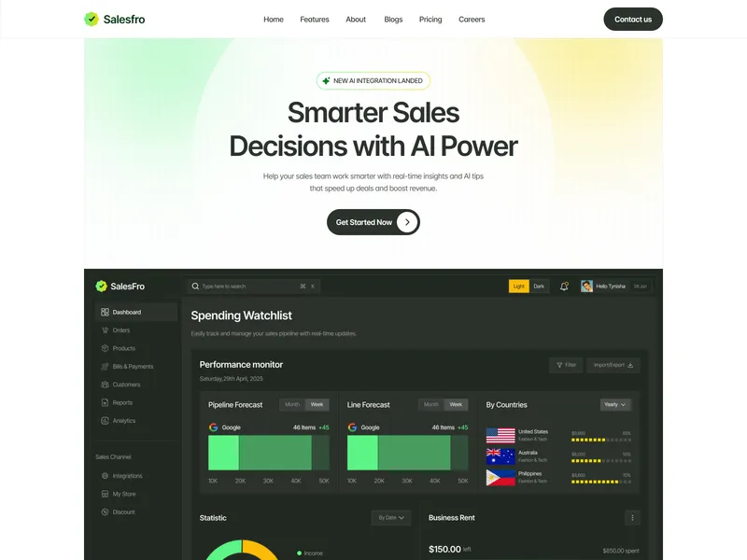Click the Australia flag
This screenshot has width=747, height=560.
(500, 456)
